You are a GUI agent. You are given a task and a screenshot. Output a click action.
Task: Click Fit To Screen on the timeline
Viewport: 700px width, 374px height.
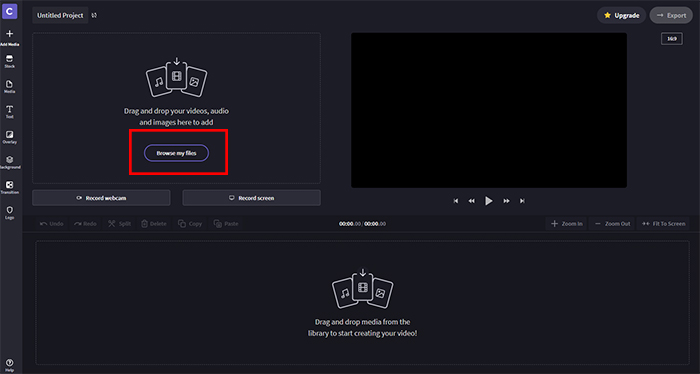(x=663, y=224)
